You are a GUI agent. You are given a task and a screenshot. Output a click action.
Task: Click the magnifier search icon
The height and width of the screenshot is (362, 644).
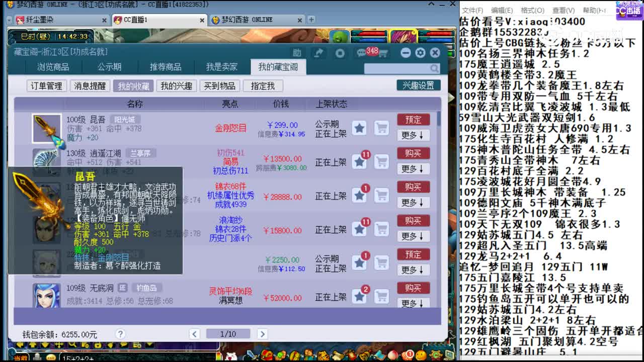pyautogui.click(x=434, y=68)
